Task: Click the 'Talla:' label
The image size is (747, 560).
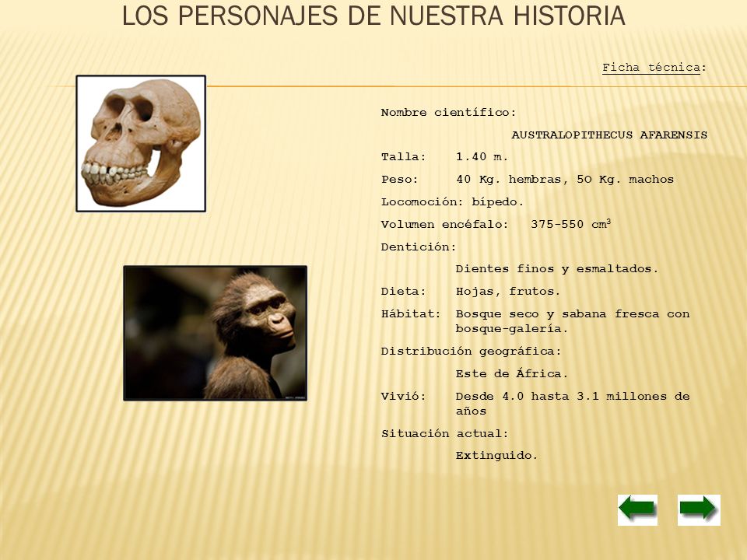Action: pos(404,157)
